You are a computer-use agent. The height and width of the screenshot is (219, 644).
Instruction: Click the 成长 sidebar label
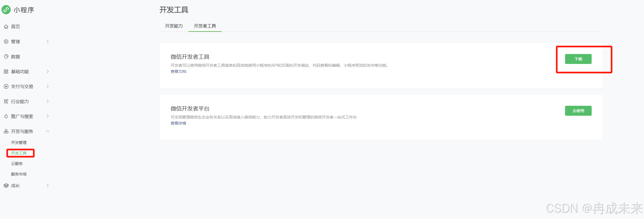pyautogui.click(x=16, y=185)
